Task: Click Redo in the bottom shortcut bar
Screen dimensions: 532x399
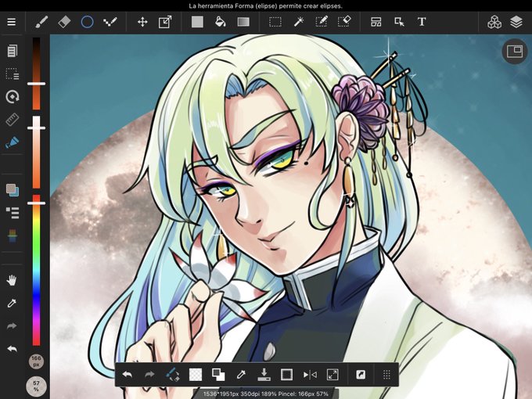Action: tap(149, 375)
